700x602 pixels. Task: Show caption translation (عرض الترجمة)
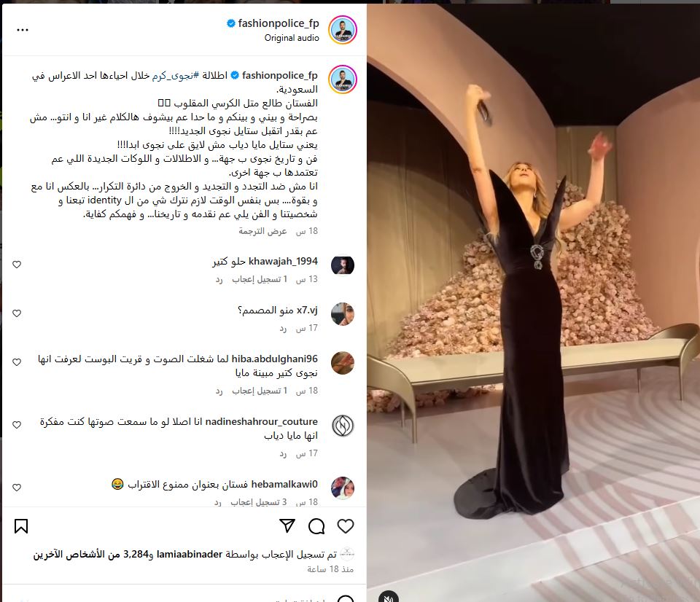[x=262, y=231]
